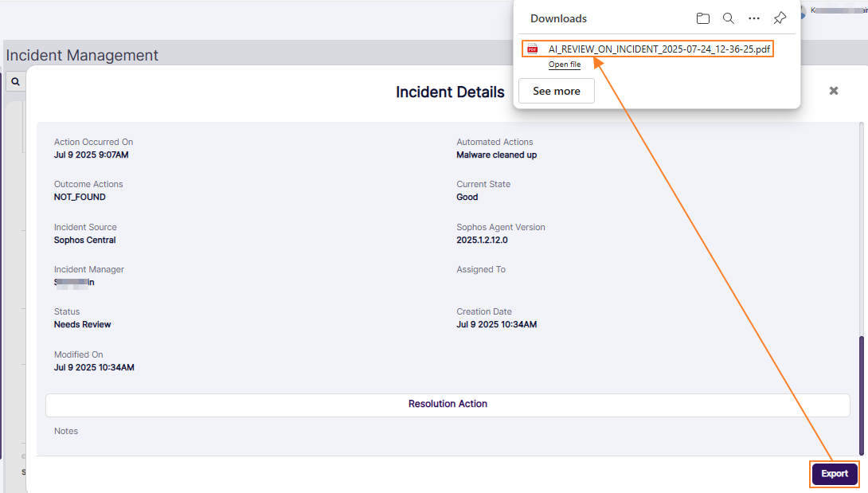Click the Incident Manager name

[x=73, y=282]
